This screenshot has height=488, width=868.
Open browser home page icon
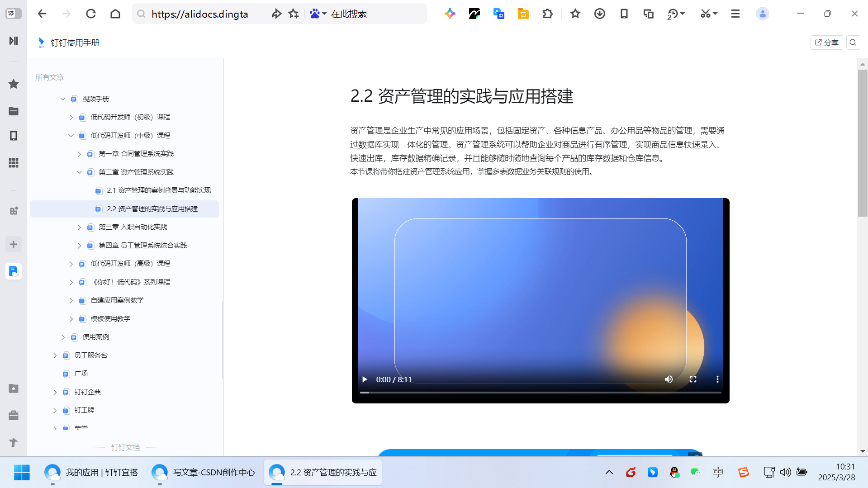pyautogui.click(x=115, y=14)
